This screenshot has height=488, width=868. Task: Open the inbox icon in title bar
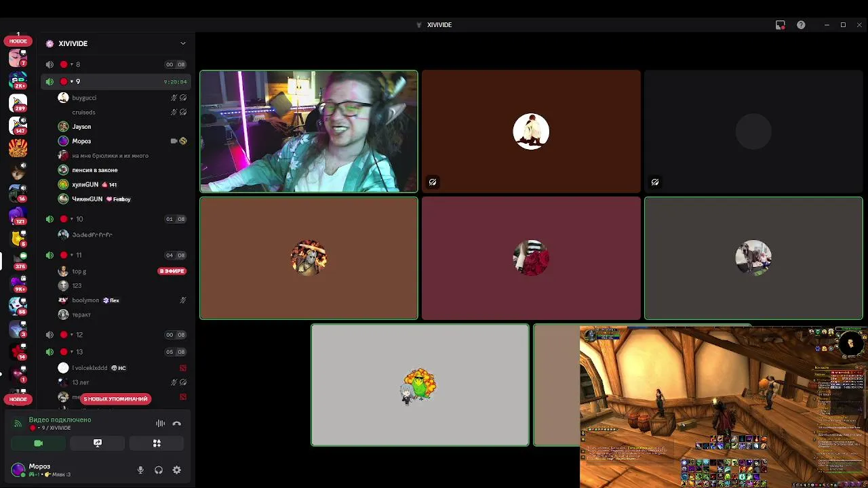781,25
